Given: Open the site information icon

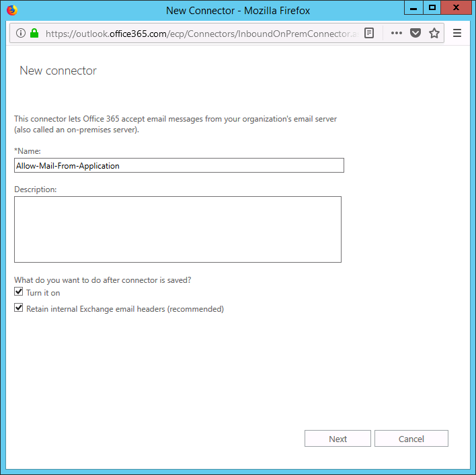Looking at the screenshot, I should tap(21, 33).
